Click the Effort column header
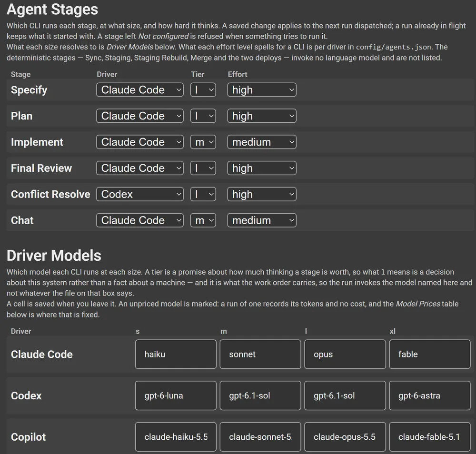The width and height of the screenshot is (476, 454). 238,74
